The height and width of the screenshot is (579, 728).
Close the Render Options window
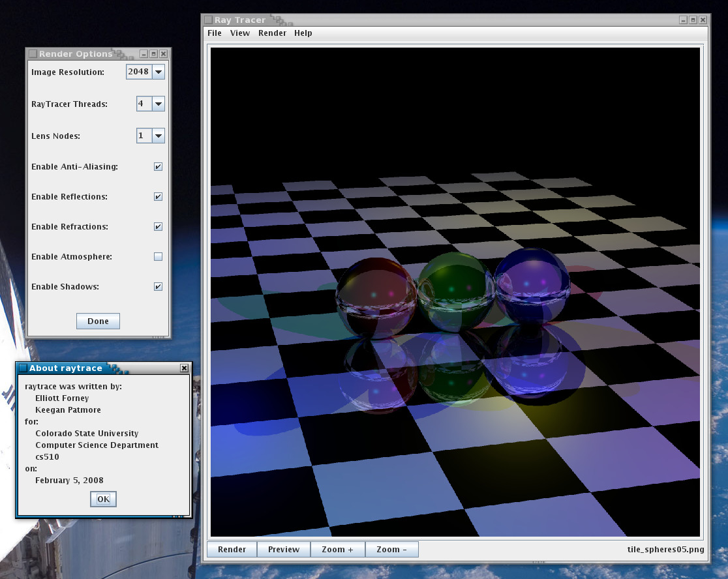(164, 54)
